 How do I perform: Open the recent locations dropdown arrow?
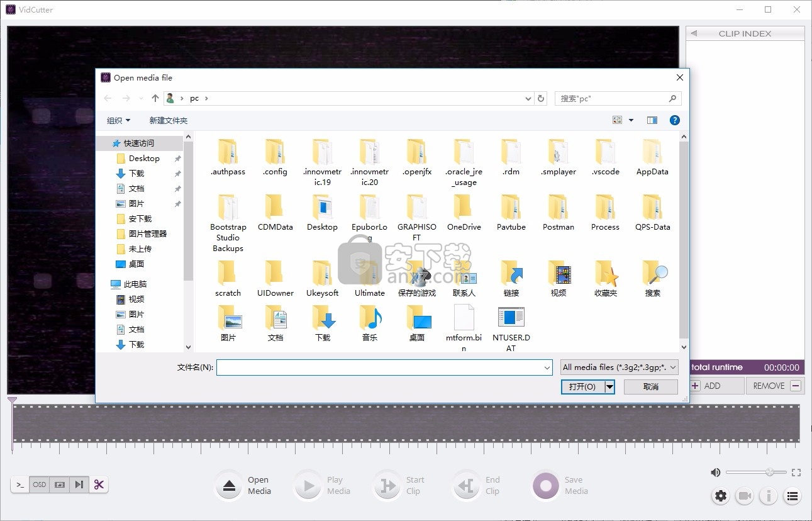[141, 99]
